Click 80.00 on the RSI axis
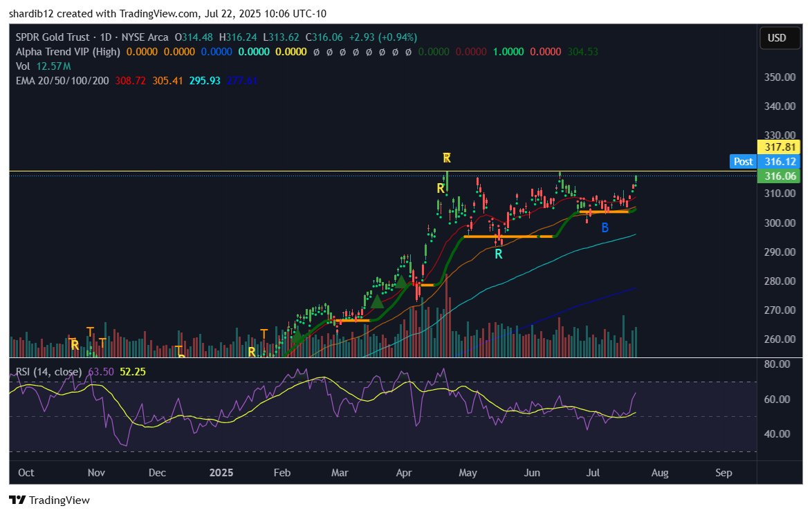This screenshot has width=812, height=515. tap(777, 364)
